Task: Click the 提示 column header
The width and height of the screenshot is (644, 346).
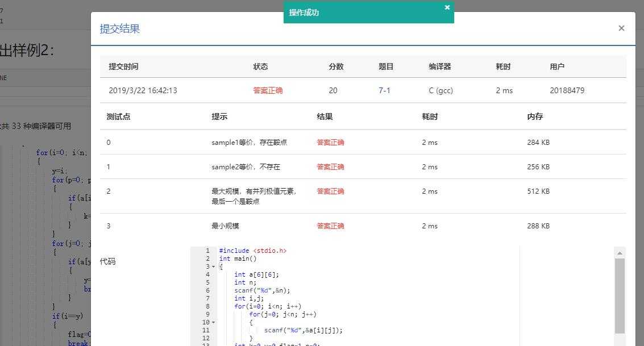Action: click(x=219, y=116)
